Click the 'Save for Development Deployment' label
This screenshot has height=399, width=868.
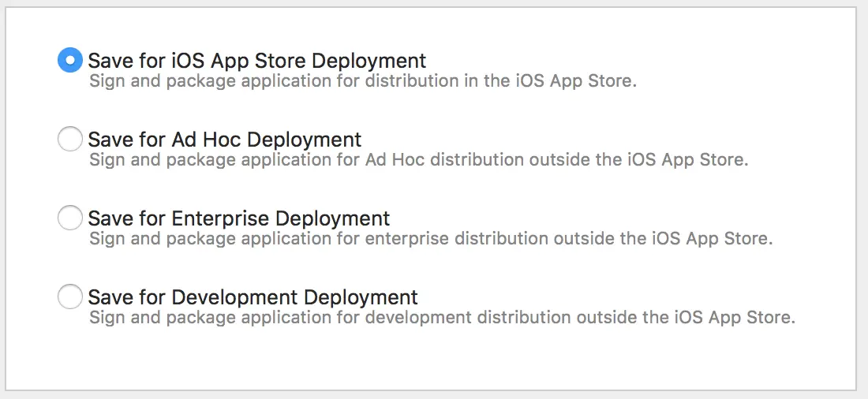pos(253,298)
